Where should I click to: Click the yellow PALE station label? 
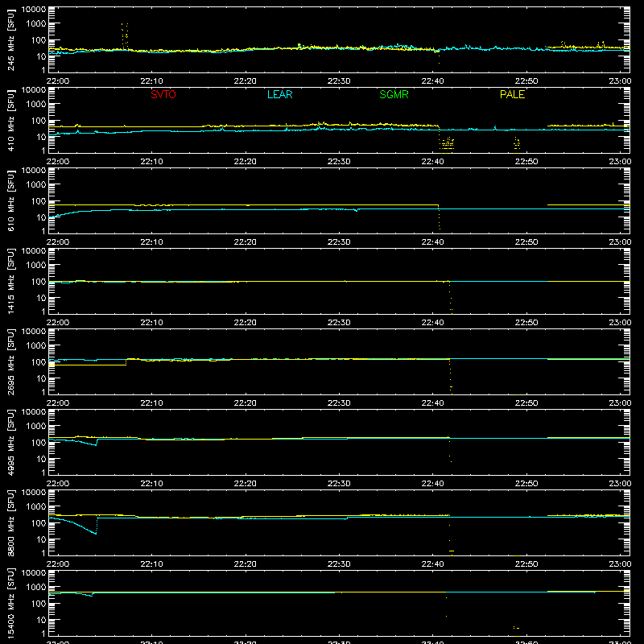512,94
